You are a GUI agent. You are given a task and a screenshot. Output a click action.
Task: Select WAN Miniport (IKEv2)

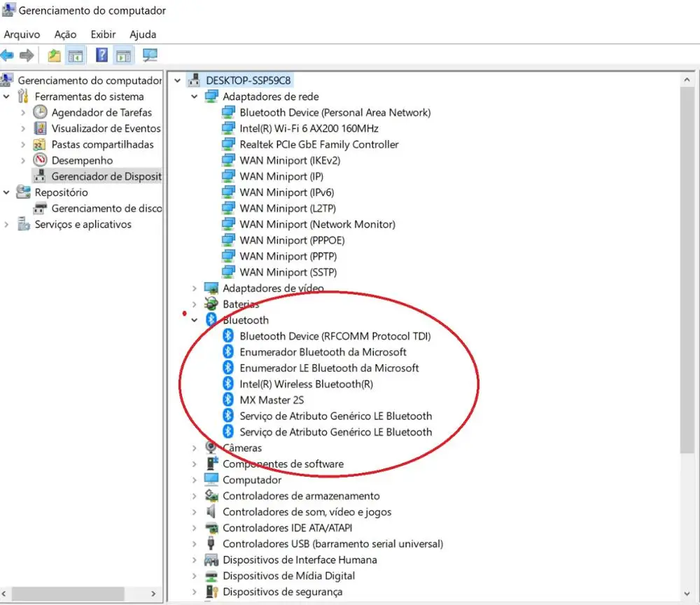coord(290,160)
